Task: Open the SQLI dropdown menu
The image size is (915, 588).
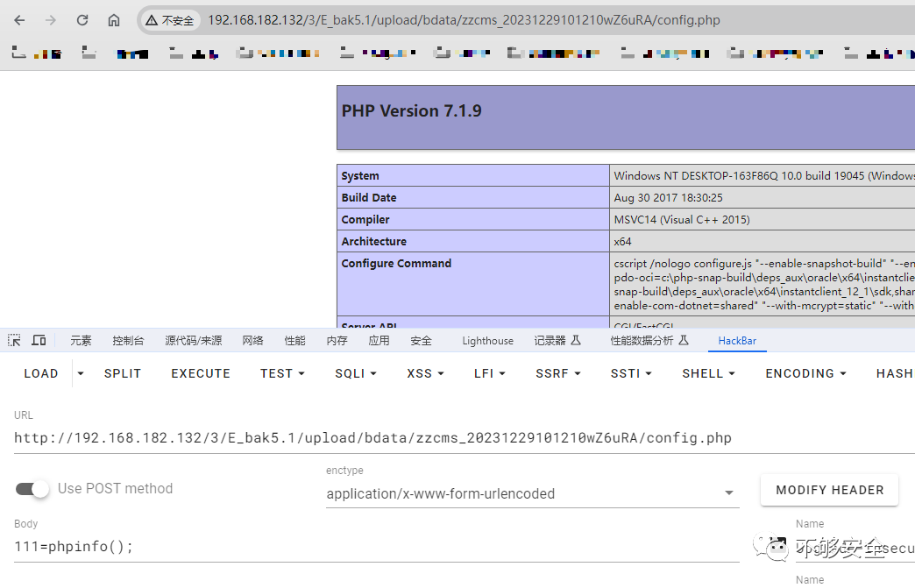Action: coord(355,373)
